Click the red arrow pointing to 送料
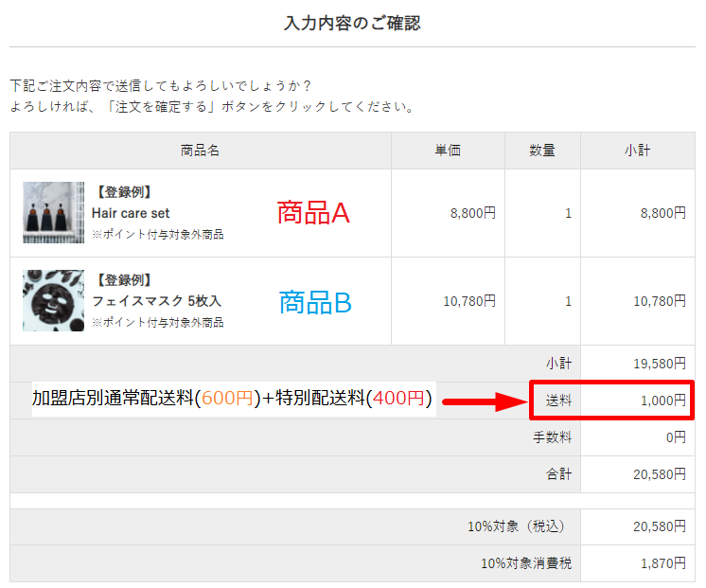Screen dimensions: 706x588 point(485,401)
